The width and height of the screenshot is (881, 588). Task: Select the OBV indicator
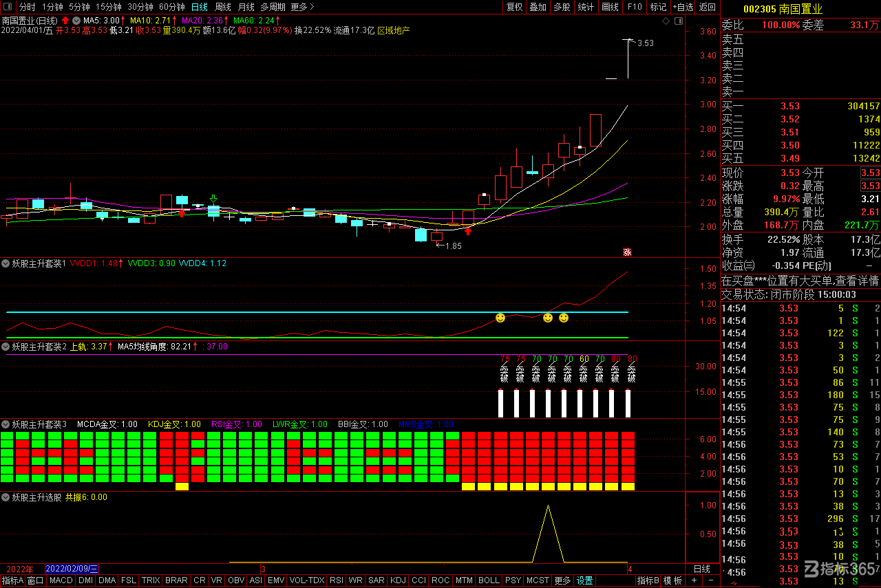(236, 580)
